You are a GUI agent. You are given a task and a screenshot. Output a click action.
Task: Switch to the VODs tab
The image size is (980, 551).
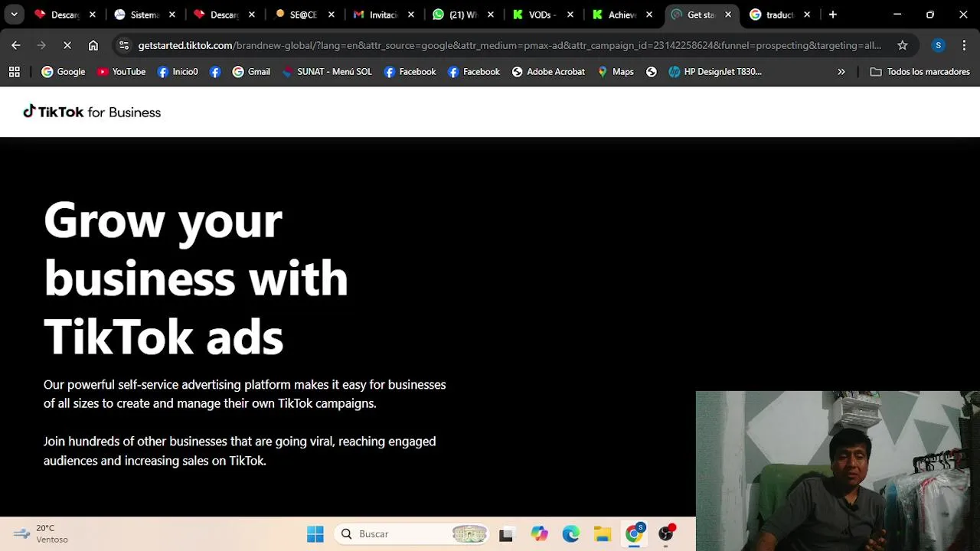(543, 15)
